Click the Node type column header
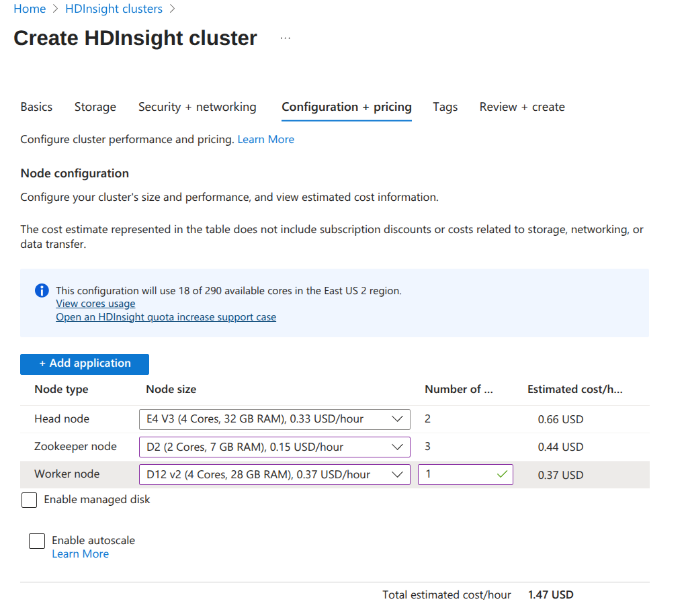The height and width of the screenshot is (616, 686). point(61,390)
